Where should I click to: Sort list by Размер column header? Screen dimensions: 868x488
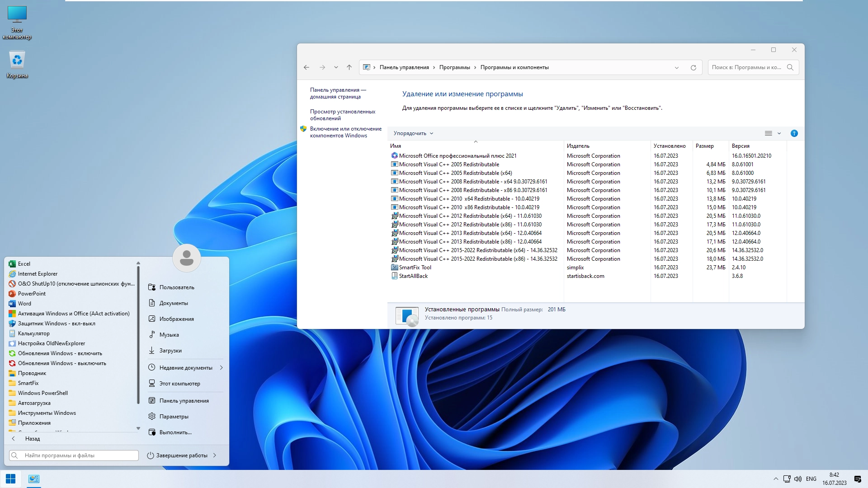[710, 146]
